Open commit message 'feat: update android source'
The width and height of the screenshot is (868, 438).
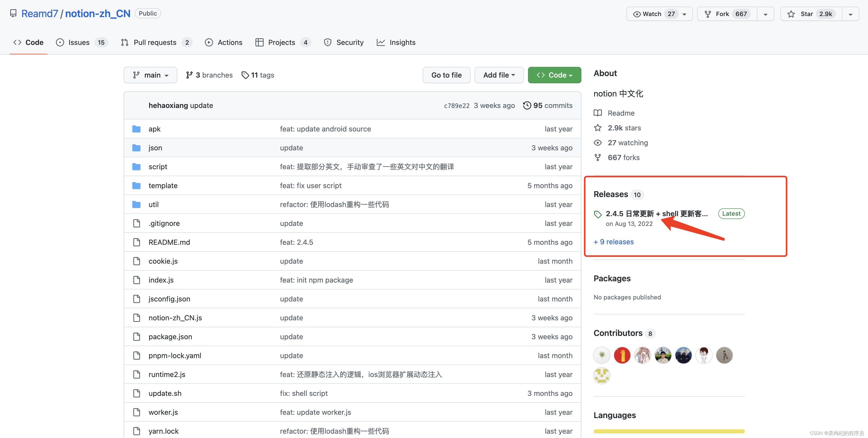(x=325, y=129)
